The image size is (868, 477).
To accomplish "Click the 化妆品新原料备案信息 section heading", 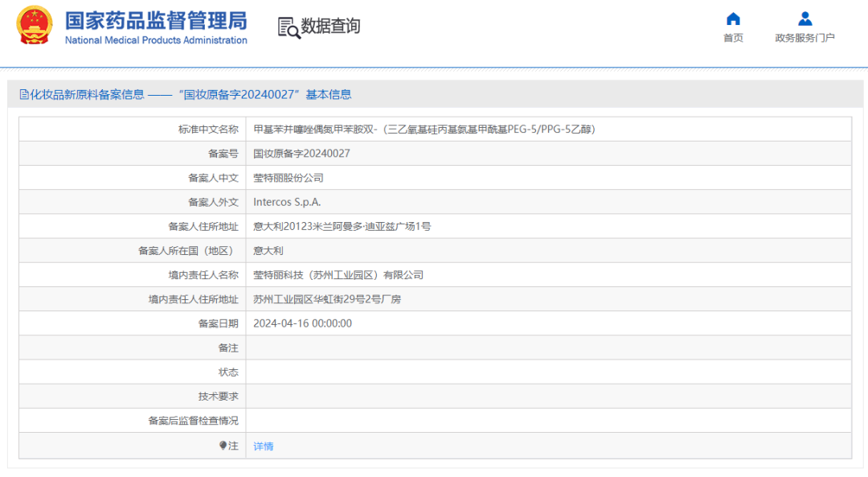I will coord(87,95).
